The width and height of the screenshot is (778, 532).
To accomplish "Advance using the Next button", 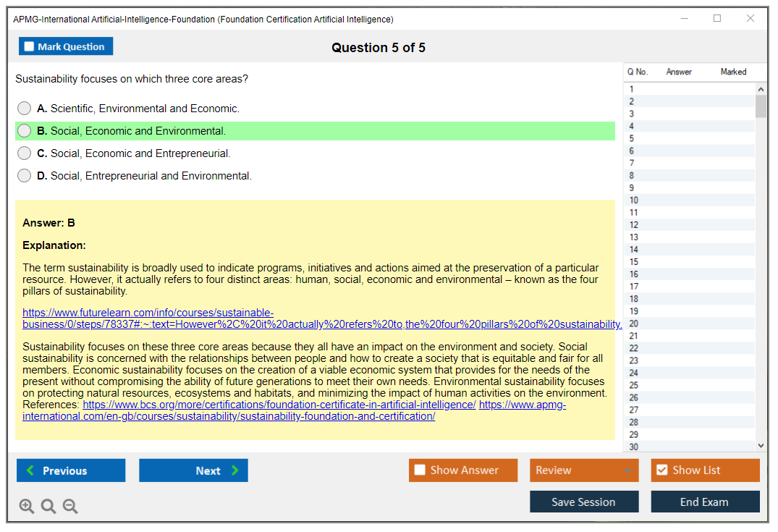I will pos(193,470).
